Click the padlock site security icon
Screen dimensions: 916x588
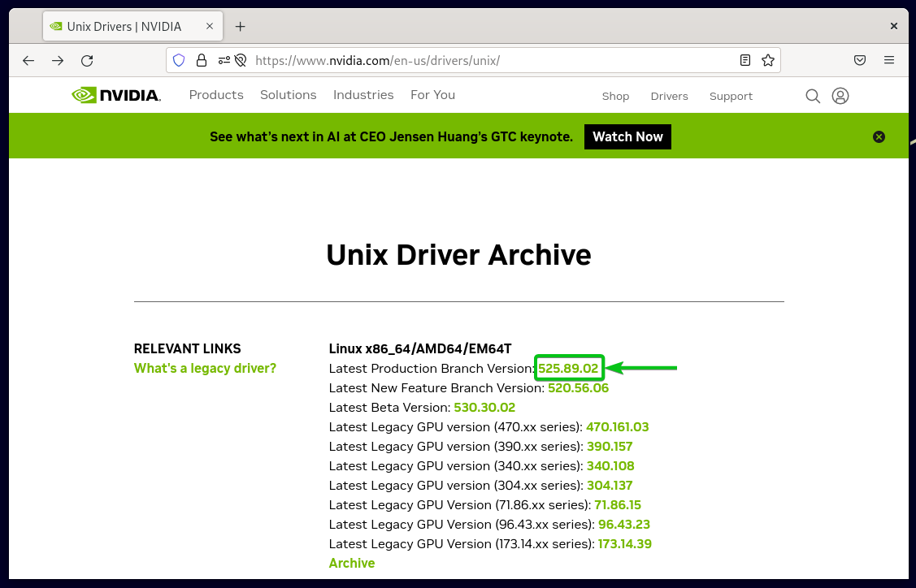[201, 59]
